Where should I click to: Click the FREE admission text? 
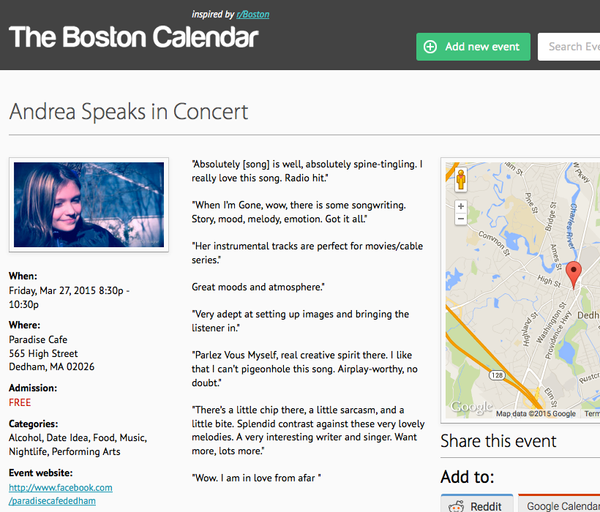20,403
